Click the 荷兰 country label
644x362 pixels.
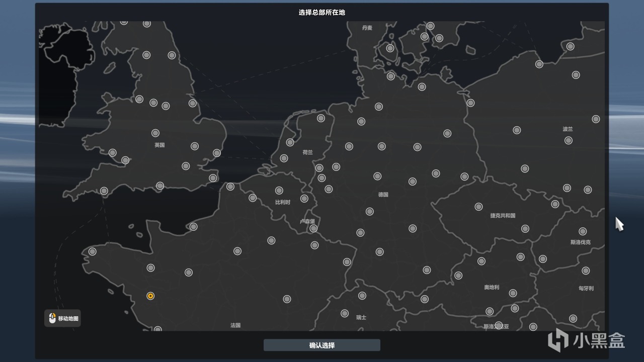coord(307,152)
